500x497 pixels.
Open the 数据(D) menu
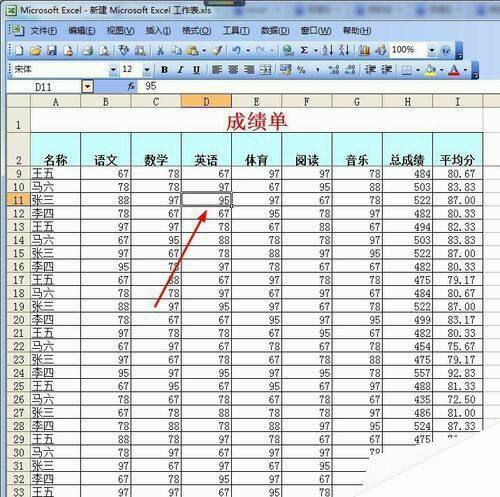(x=275, y=31)
